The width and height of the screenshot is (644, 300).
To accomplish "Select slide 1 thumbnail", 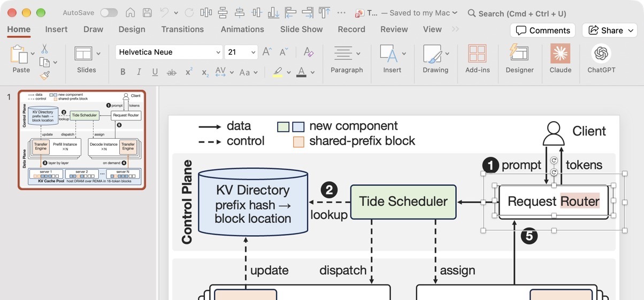I will 82,139.
